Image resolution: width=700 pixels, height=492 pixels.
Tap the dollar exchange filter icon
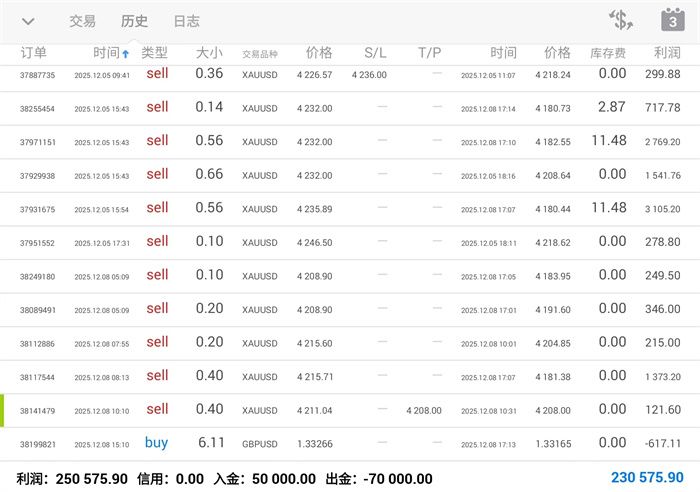(x=621, y=20)
